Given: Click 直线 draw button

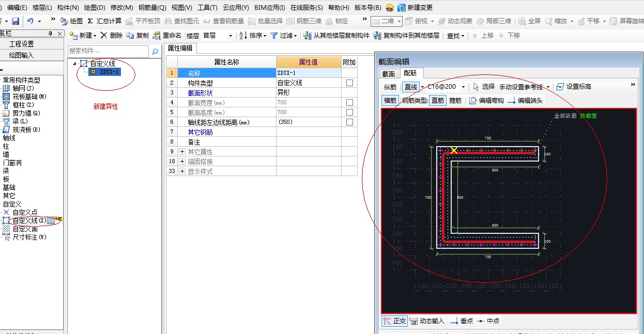Looking at the screenshot, I should pyautogui.click(x=411, y=87).
